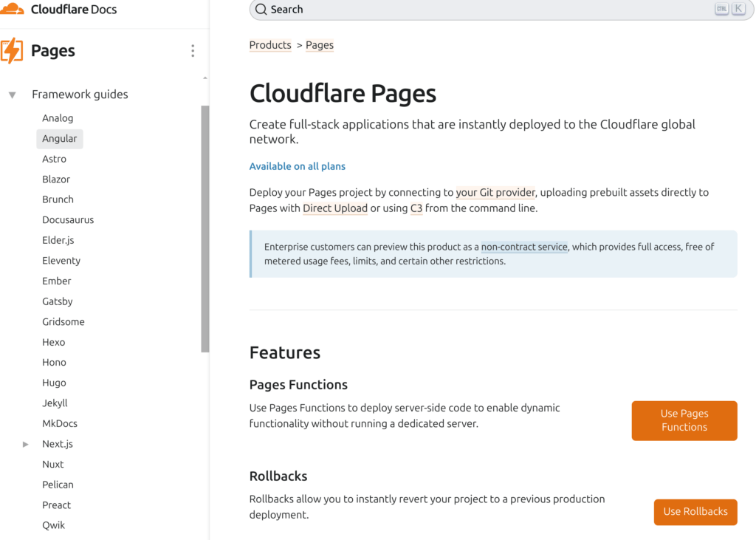This screenshot has height=540, width=756.
Task: Go to Gatsby guide
Action: tap(58, 301)
